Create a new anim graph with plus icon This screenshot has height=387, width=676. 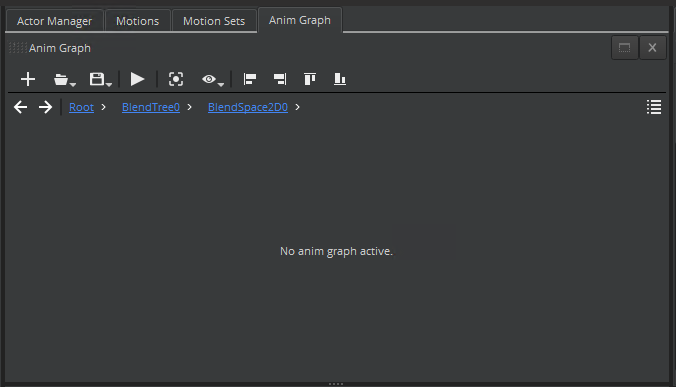point(28,79)
